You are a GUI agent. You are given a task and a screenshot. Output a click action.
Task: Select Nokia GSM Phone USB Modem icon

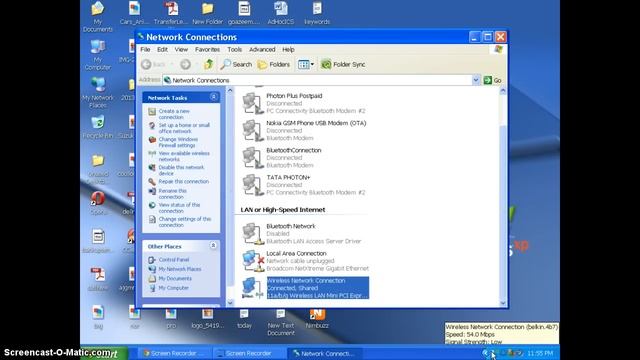click(x=253, y=131)
